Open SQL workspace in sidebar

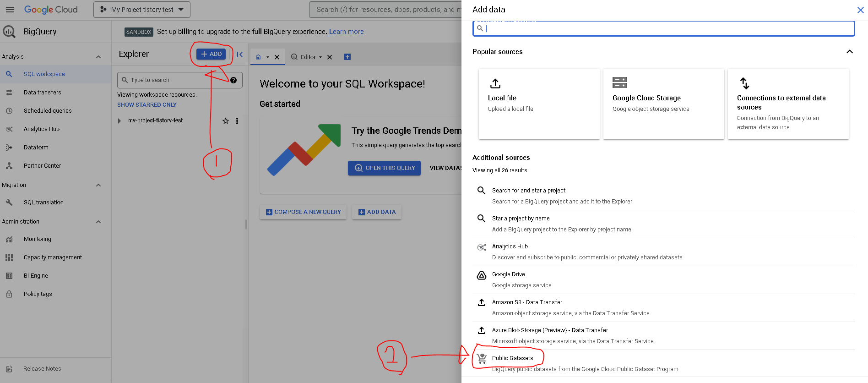point(55,74)
